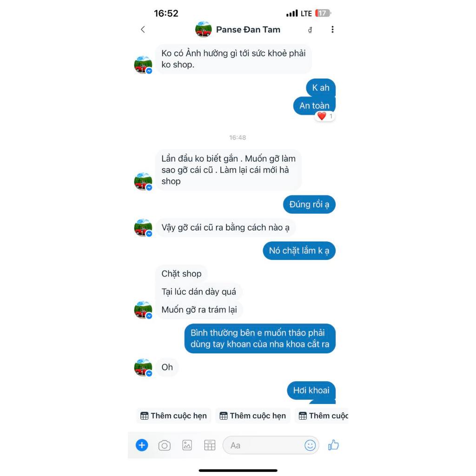Tap the second Thêm cuộc hẹn button
The image size is (476, 476).
(253, 416)
